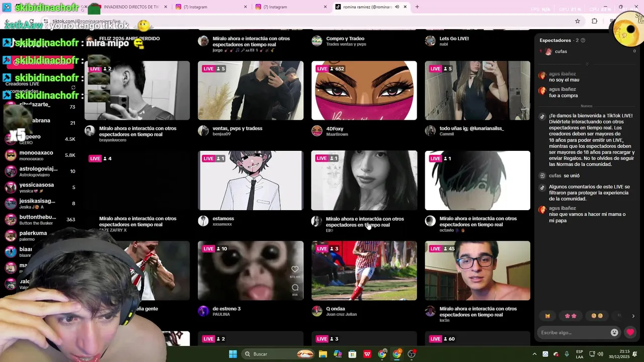Close the romina ramirez TikTok tab
Image resolution: width=644 pixels, height=362 pixels.
coord(405,7)
